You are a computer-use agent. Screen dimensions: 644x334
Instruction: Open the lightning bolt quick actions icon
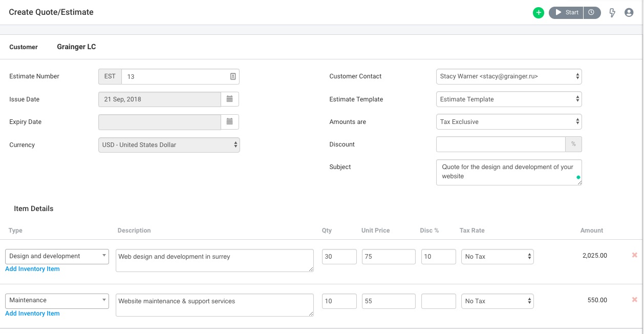point(612,13)
